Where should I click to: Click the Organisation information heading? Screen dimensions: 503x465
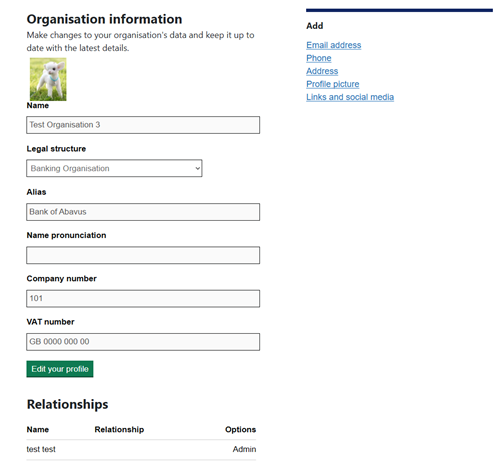104,19
